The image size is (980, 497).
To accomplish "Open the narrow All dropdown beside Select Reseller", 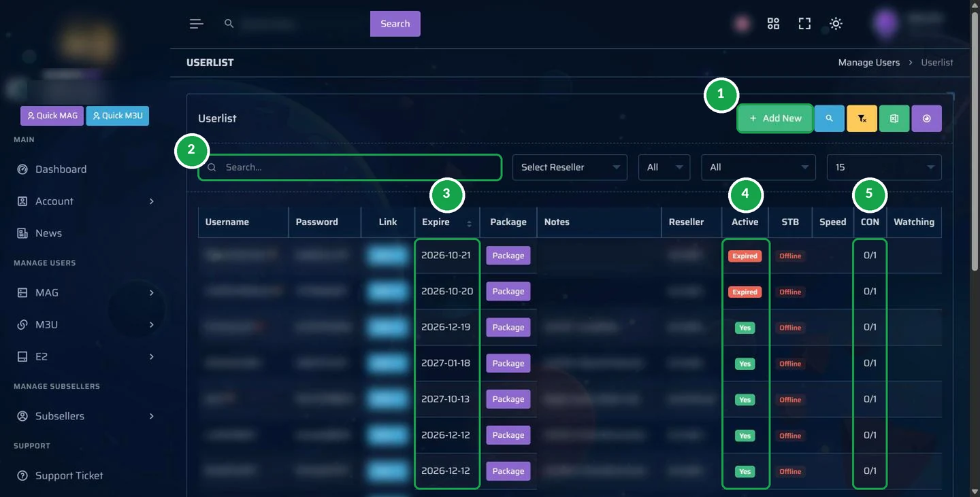I will 664,167.
